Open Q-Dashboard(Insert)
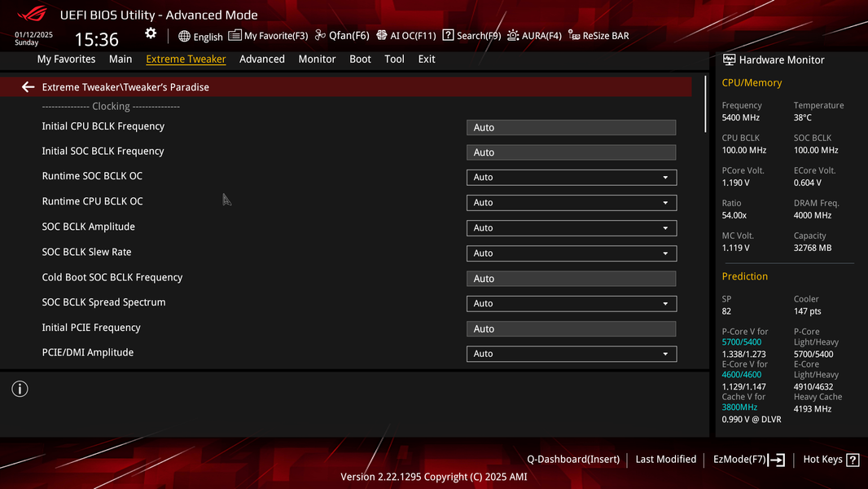This screenshot has height=489, width=868. (573, 460)
